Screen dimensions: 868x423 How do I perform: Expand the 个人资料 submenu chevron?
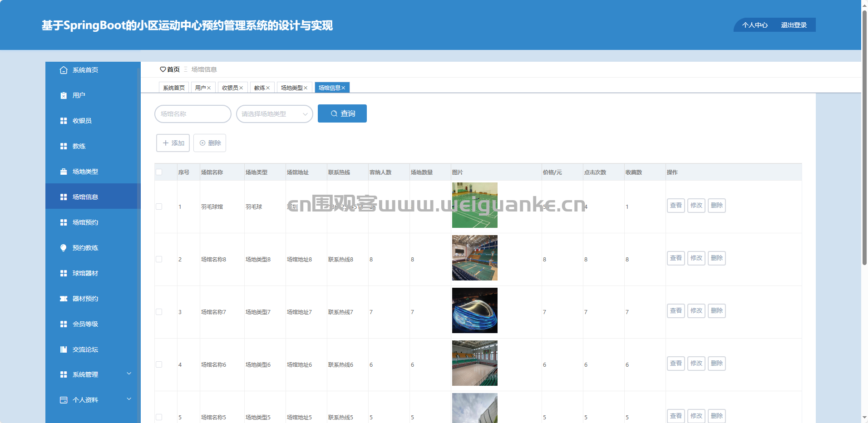tap(129, 399)
